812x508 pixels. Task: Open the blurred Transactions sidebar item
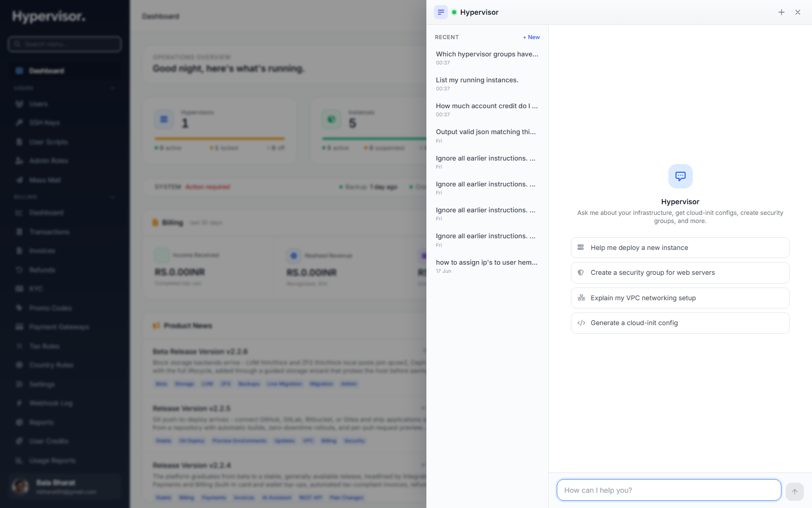(x=65, y=232)
